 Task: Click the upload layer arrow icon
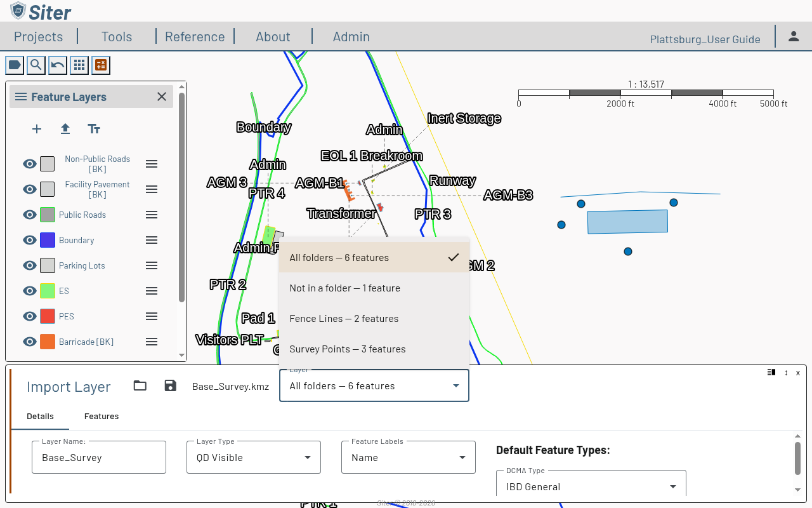click(x=65, y=129)
